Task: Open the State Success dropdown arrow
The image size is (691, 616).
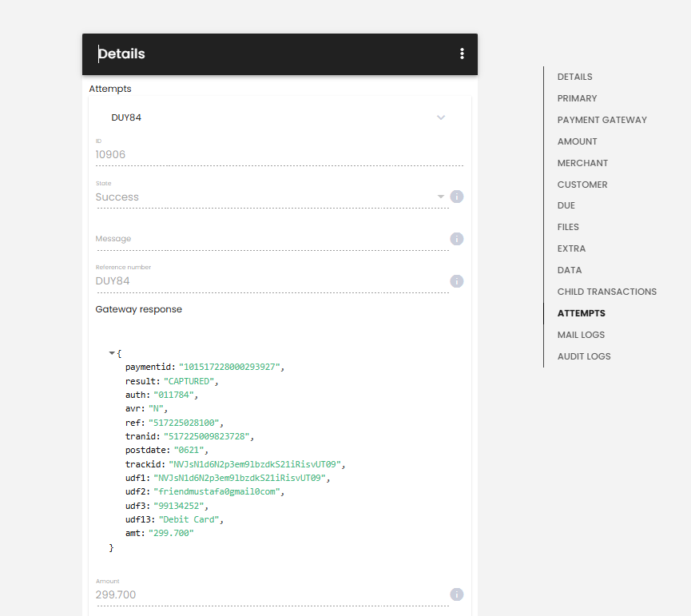Action: [441, 197]
